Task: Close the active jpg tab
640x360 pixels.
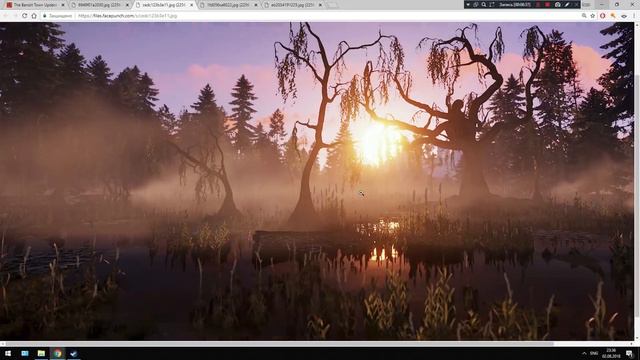Action: point(192,5)
